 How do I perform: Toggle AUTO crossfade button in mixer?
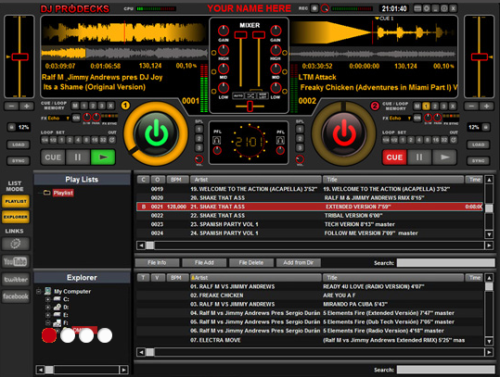pyautogui.click(x=238, y=96)
